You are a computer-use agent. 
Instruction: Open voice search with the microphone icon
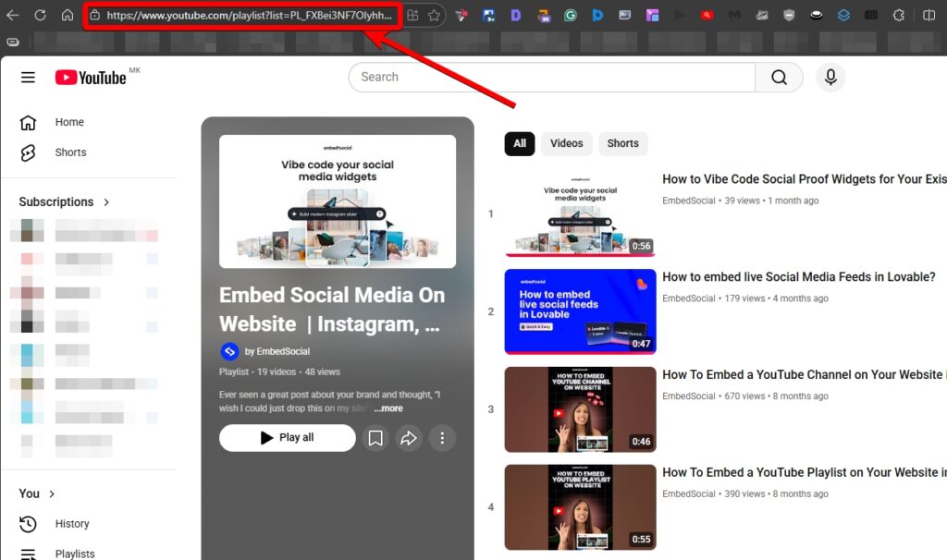[x=830, y=78]
